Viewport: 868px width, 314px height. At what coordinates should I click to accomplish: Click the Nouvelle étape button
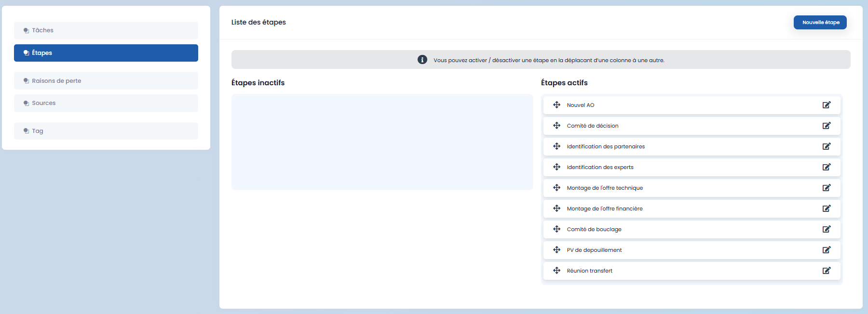point(820,23)
